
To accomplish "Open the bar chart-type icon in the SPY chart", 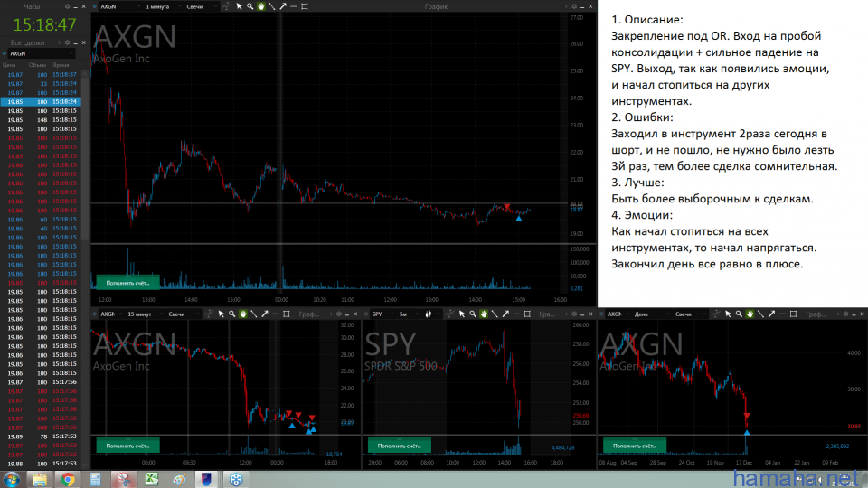I will 429,314.
